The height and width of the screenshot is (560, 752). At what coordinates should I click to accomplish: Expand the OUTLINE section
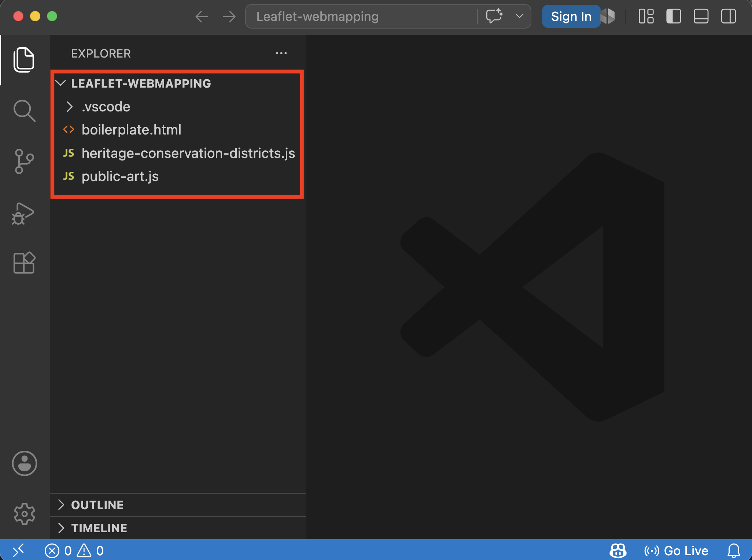coord(178,505)
